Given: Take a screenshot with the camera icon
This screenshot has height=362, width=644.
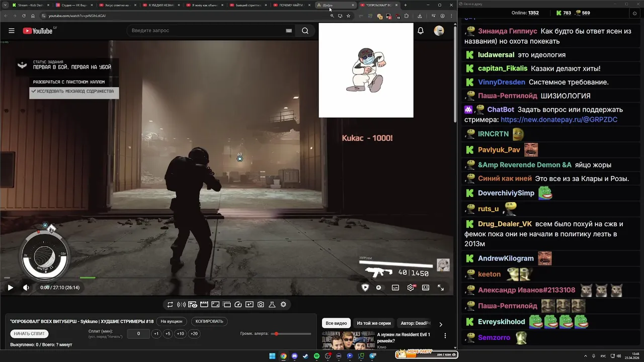Looking at the screenshot, I should point(261,304).
